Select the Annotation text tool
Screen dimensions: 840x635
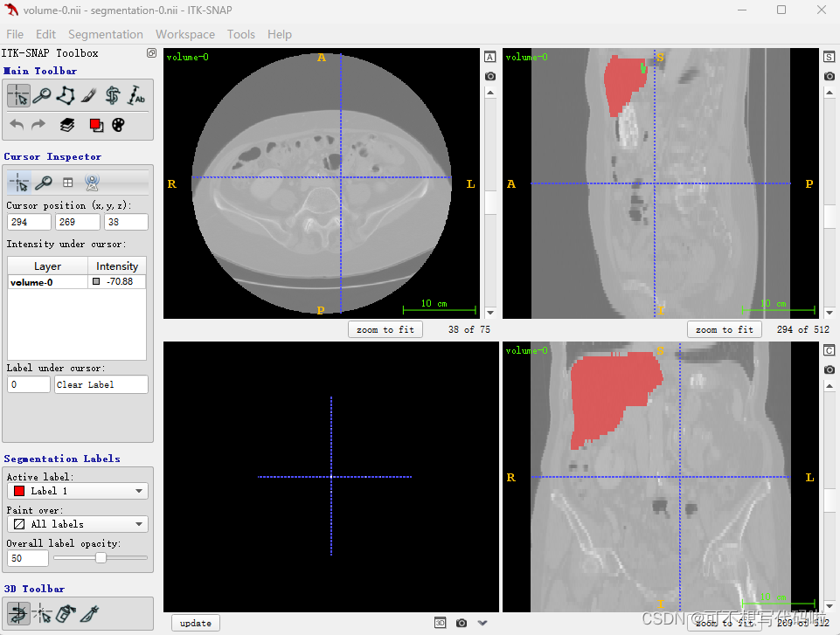coord(136,96)
